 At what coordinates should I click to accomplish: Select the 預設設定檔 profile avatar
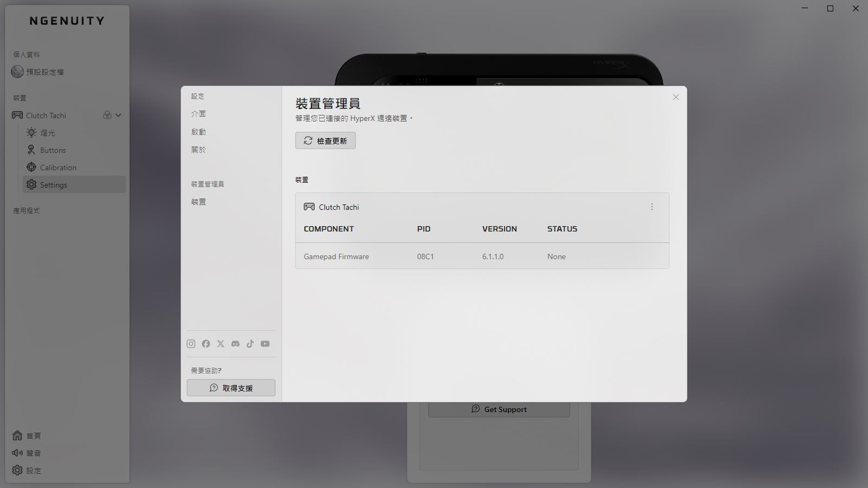17,72
